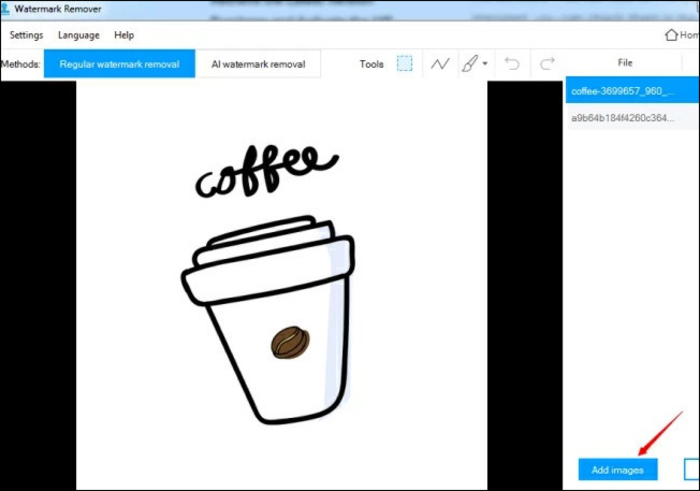
Task: Click the redo arrow icon
Action: click(547, 63)
